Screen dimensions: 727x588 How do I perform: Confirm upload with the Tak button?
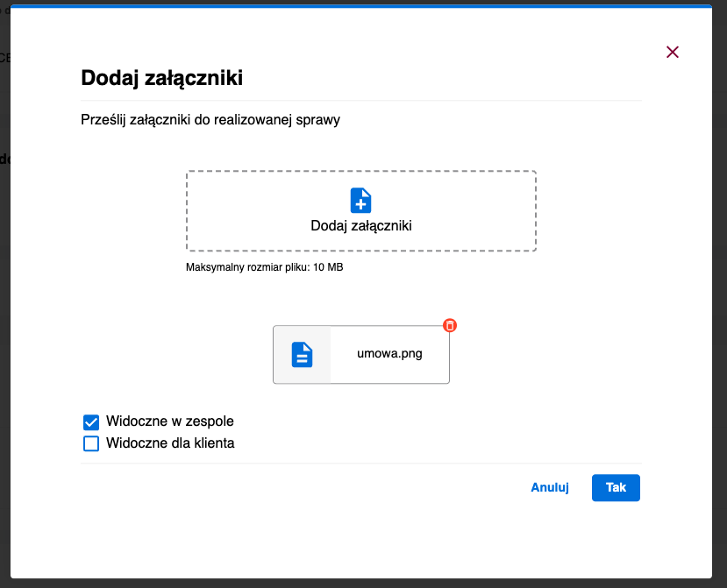coord(615,487)
